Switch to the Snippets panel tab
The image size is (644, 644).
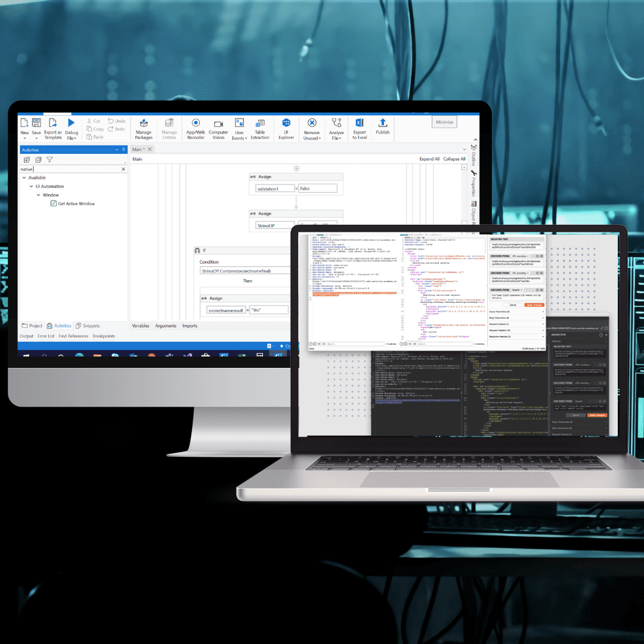coord(88,326)
